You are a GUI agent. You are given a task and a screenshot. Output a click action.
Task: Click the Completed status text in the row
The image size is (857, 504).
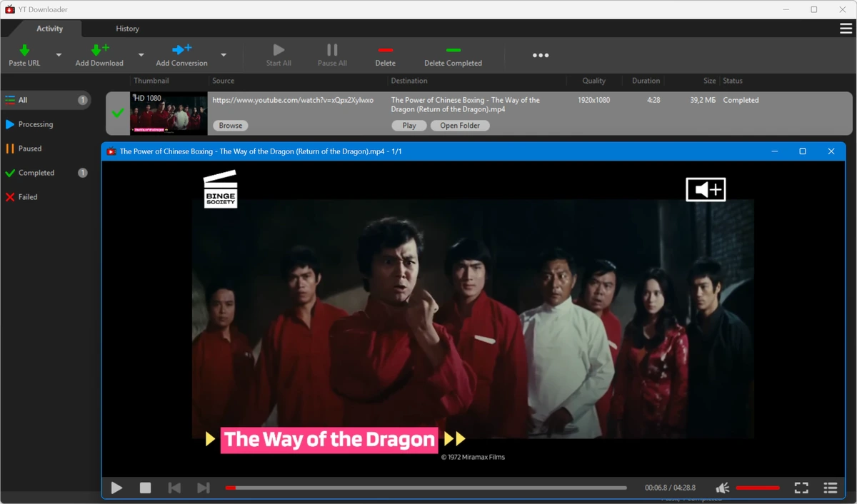pos(741,100)
